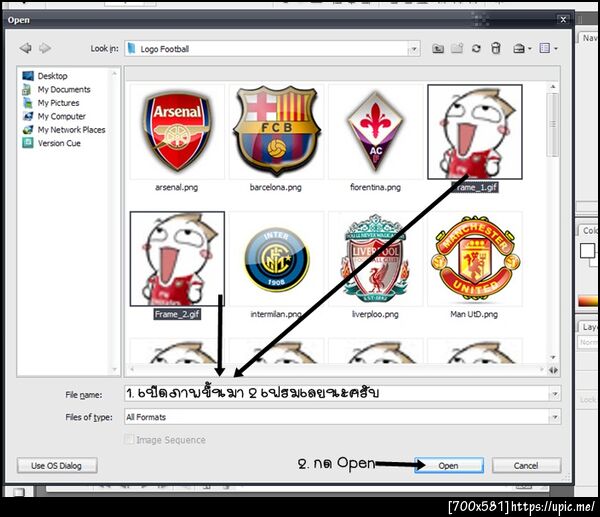Open the view mode dropdown arrow

(556, 49)
